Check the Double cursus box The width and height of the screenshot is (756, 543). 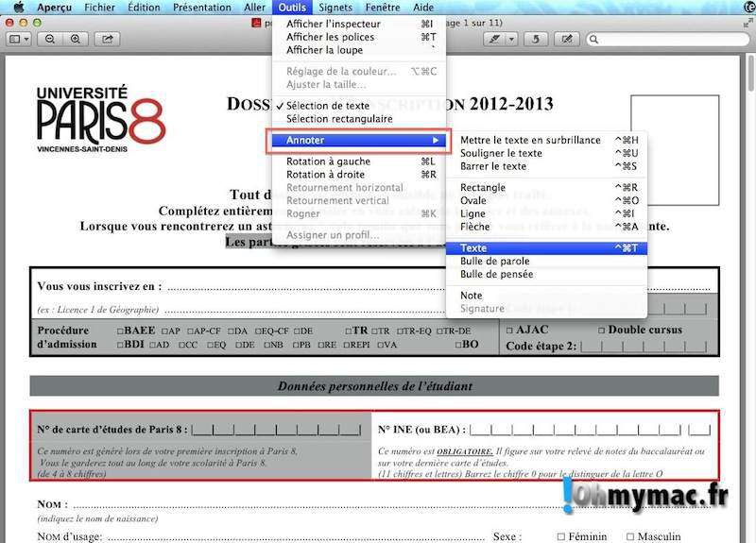click(x=601, y=331)
